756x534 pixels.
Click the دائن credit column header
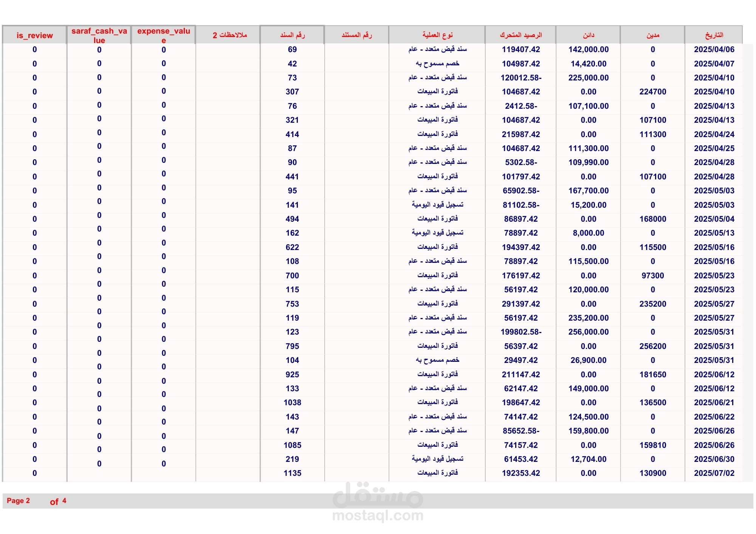(588, 35)
